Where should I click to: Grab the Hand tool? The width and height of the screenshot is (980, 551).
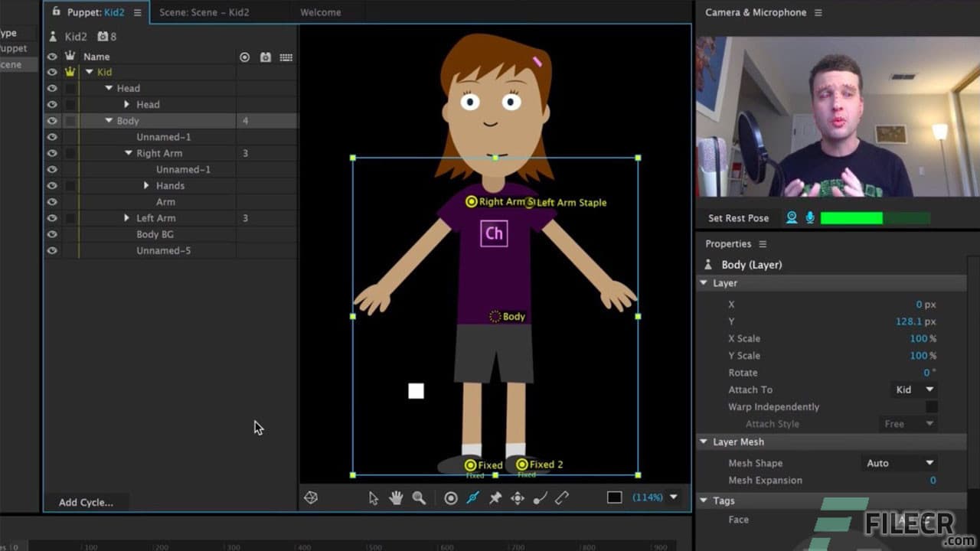[x=396, y=497]
